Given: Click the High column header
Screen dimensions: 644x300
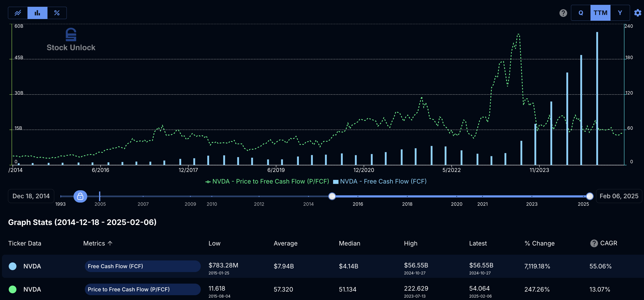Looking at the screenshot, I should tap(410, 243).
